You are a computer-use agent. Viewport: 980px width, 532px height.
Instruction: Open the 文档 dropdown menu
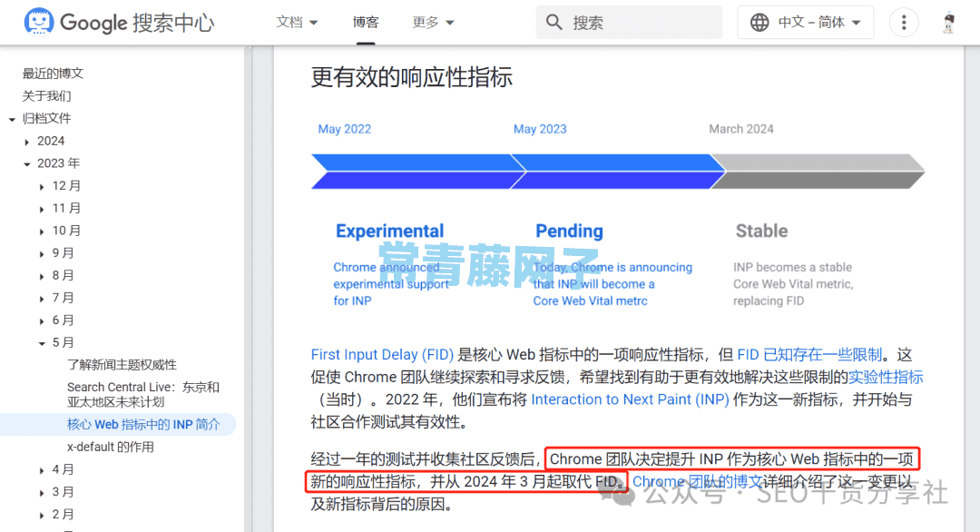tap(297, 23)
